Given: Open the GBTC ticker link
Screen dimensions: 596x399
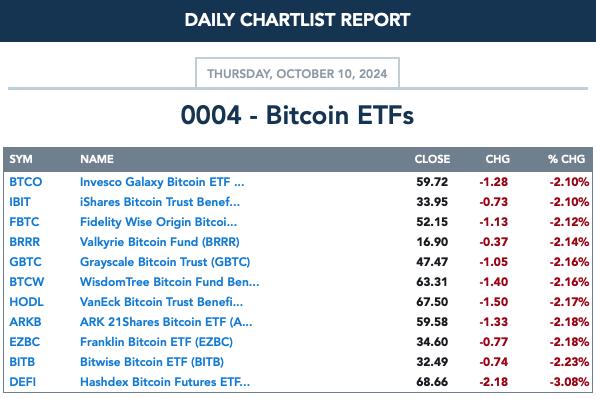Looking at the screenshot, I should [25, 262].
